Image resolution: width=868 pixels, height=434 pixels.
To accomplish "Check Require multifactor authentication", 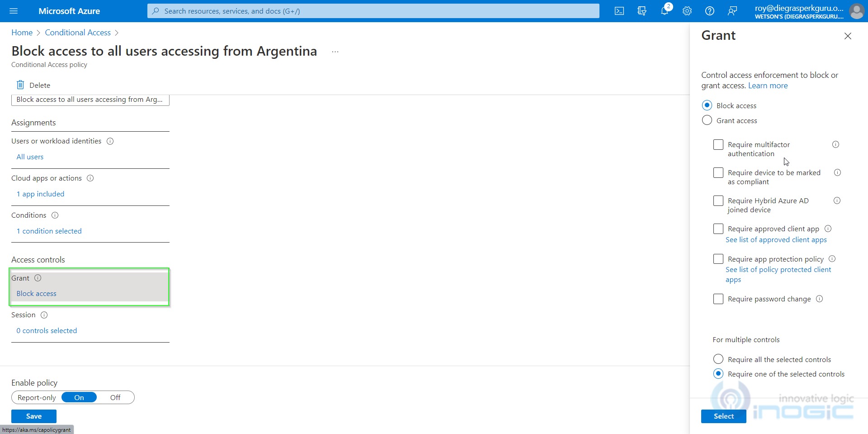I will pos(718,145).
